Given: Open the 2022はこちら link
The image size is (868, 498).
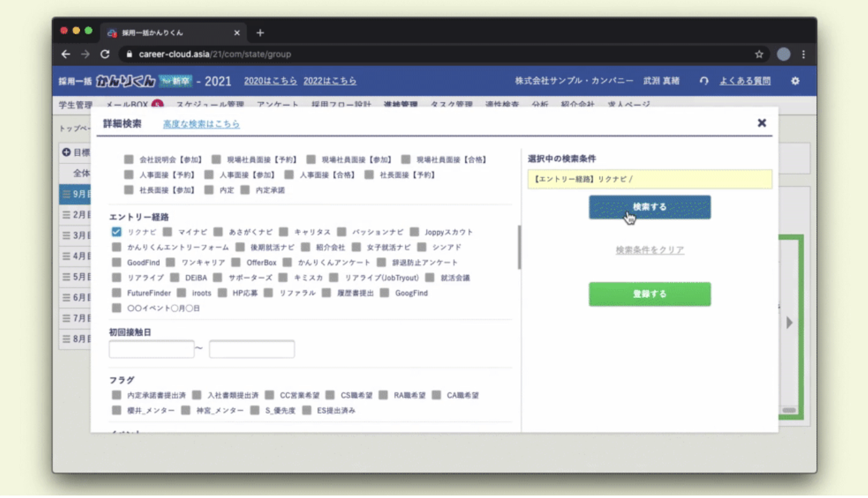Looking at the screenshot, I should [x=330, y=81].
